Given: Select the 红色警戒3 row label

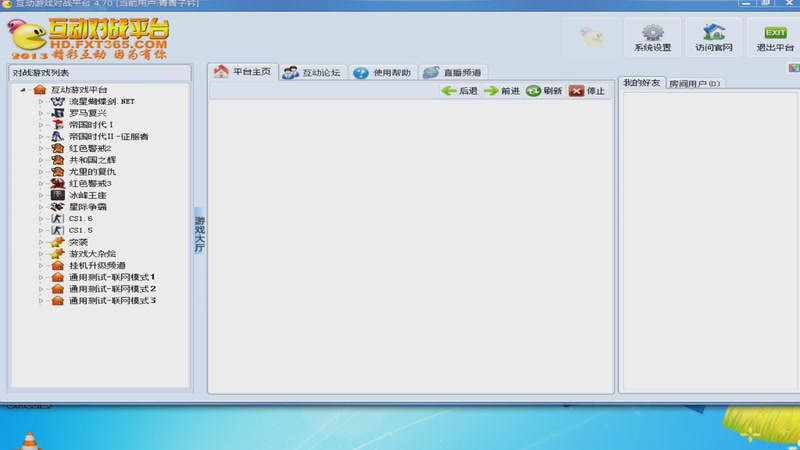Looking at the screenshot, I should click(x=90, y=183).
